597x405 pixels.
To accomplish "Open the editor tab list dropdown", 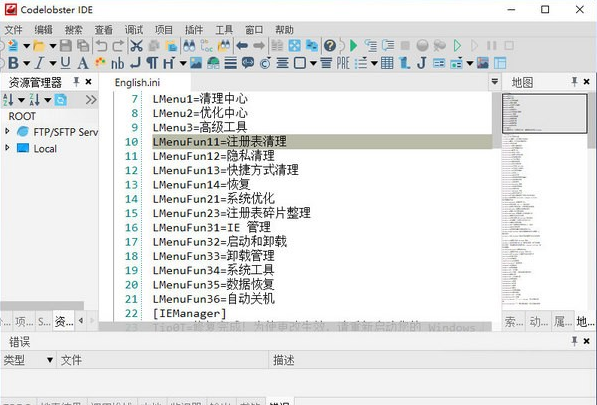I will click(x=495, y=81).
